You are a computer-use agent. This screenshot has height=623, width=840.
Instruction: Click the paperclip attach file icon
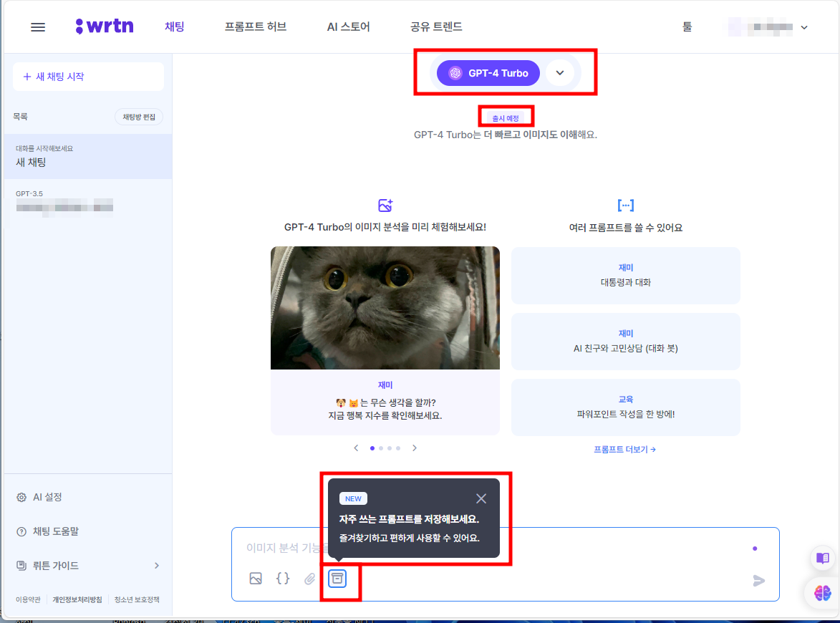(x=309, y=579)
